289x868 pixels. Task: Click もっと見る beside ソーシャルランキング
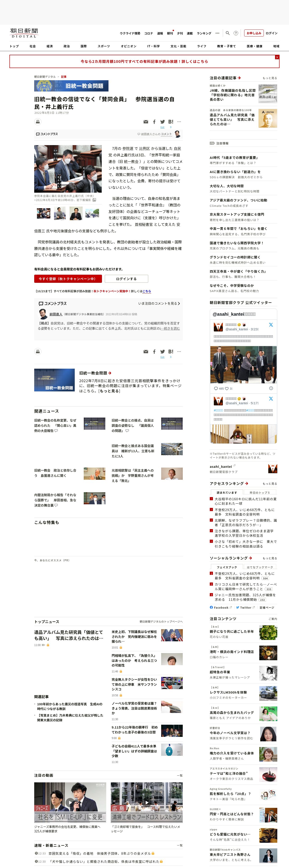(270, 558)
